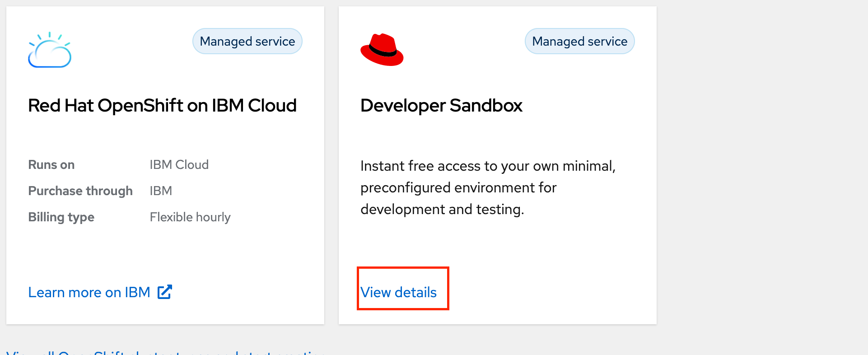Viewport: 868px width, 355px height.
Task: Click the Developer Sandbox description text
Action: click(x=488, y=187)
